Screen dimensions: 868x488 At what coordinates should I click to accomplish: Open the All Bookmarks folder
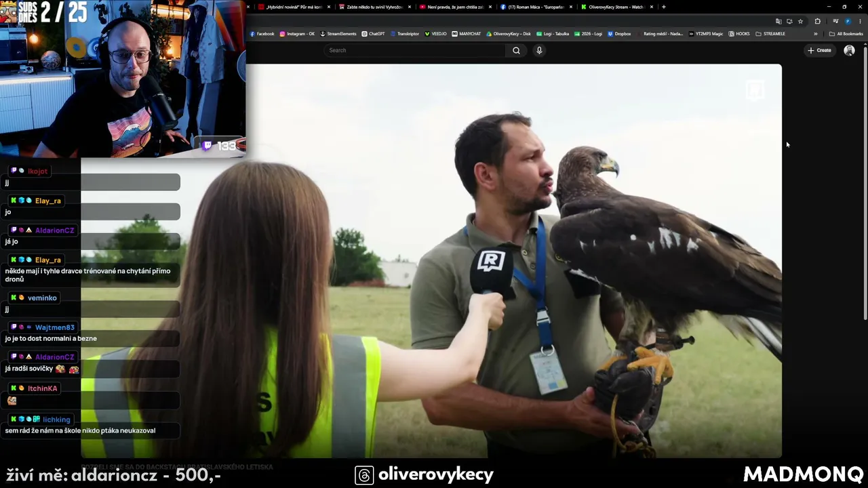pyautogui.click(x=846, y=34)
